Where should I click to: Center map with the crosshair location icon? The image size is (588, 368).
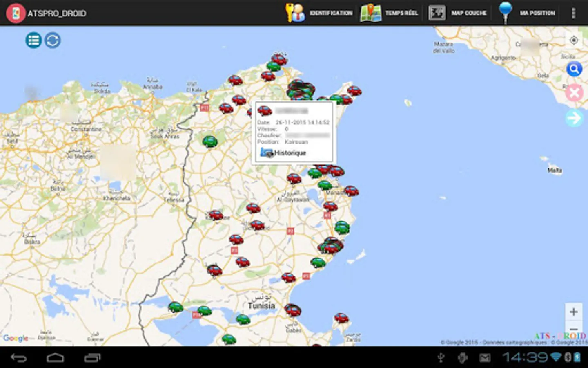point(574,40)
